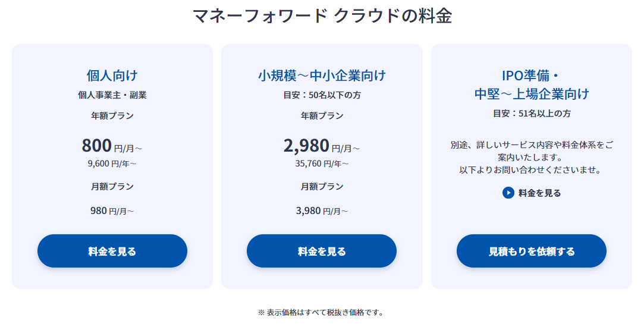Screen dimensions: 644x330
Task: Click the 3,980 円/月 monthly price
Action: (322, 210)
